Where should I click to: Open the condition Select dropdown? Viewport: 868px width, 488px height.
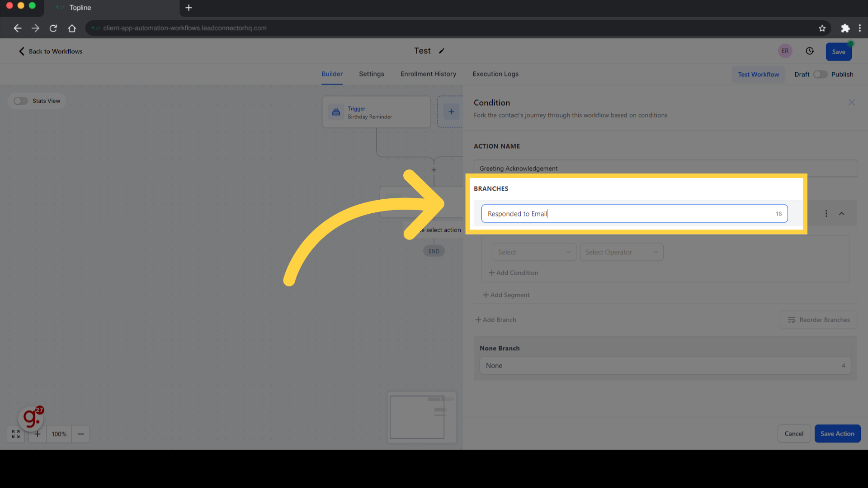coord(534,252)
